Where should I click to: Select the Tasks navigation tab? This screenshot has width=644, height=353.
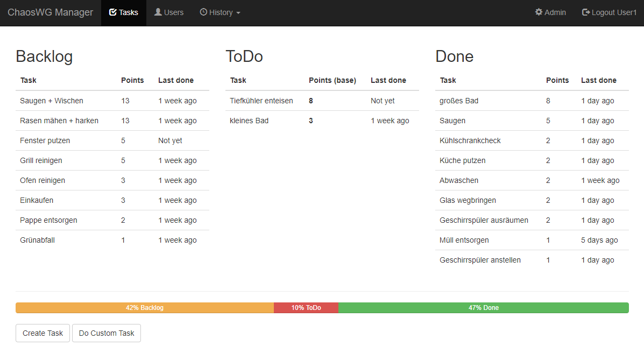[124, 12]
